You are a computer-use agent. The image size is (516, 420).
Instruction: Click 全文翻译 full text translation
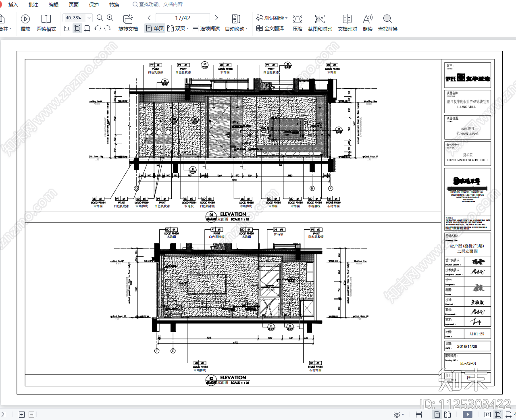click(x=270, y=29)
